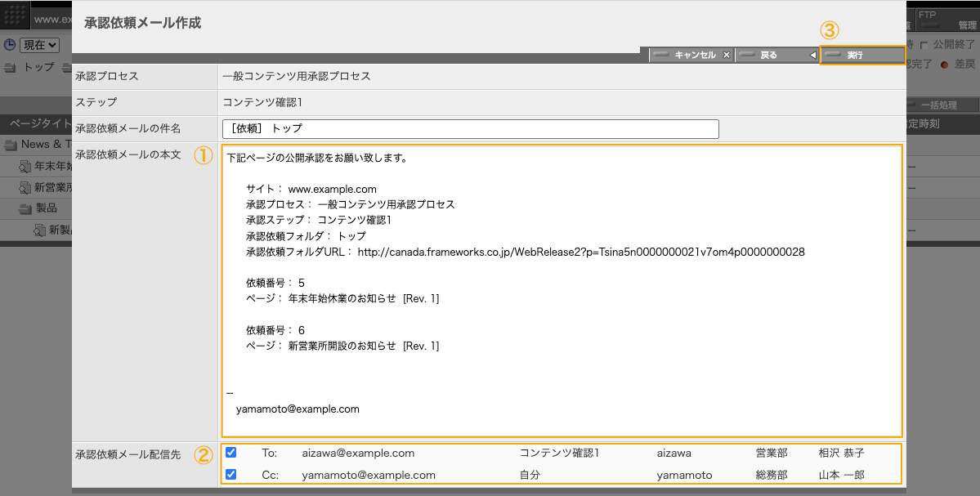Click the 新営業所 page icon

click(x=26, y=187)
